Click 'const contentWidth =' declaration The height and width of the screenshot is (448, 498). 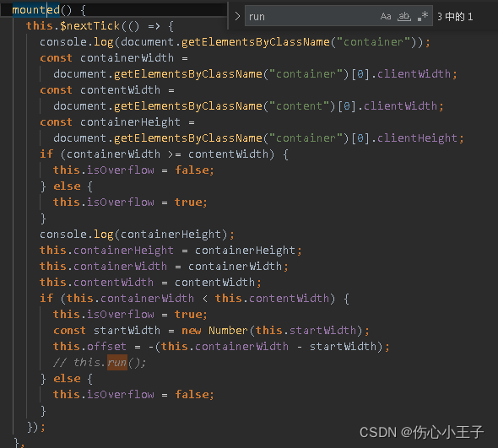(x=107, y=90)
